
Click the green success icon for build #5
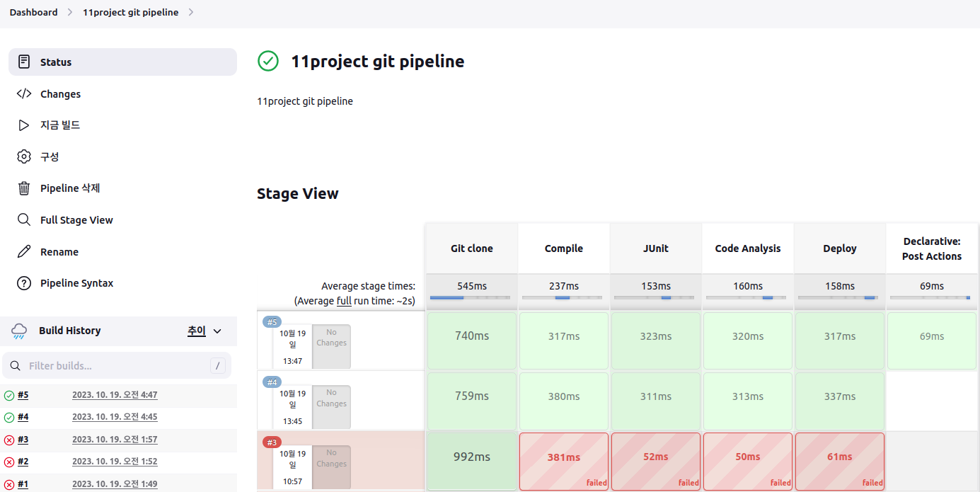click(x=9, y=395)
